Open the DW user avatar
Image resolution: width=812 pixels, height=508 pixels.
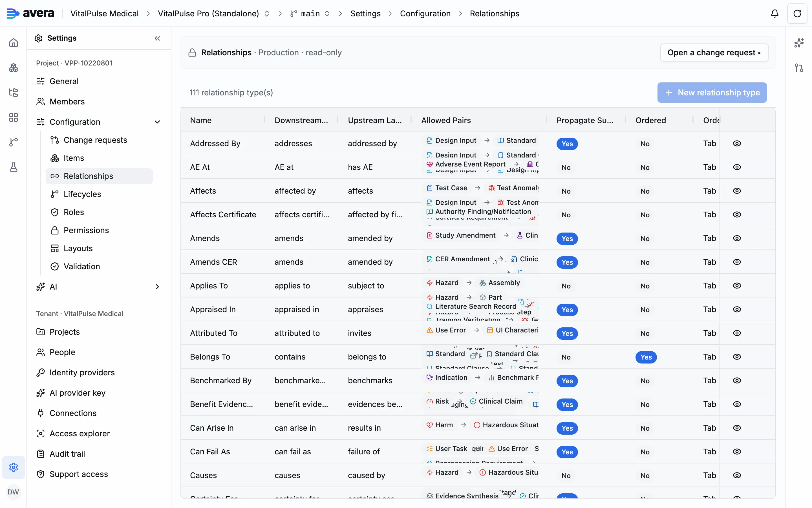(x=13, y=492)
